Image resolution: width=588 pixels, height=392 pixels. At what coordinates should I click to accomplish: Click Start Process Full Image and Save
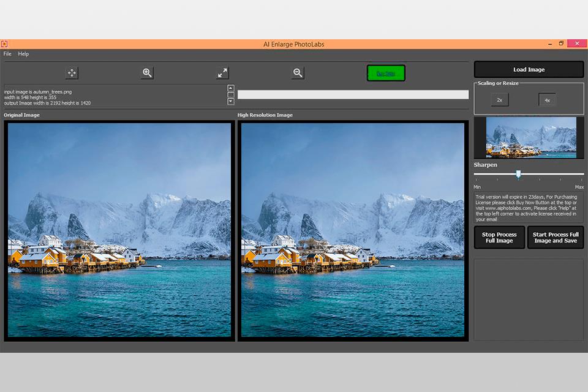556,238
